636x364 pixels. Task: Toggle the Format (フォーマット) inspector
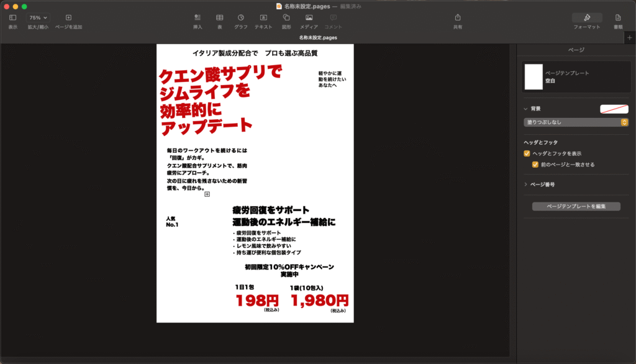point(587,17)
